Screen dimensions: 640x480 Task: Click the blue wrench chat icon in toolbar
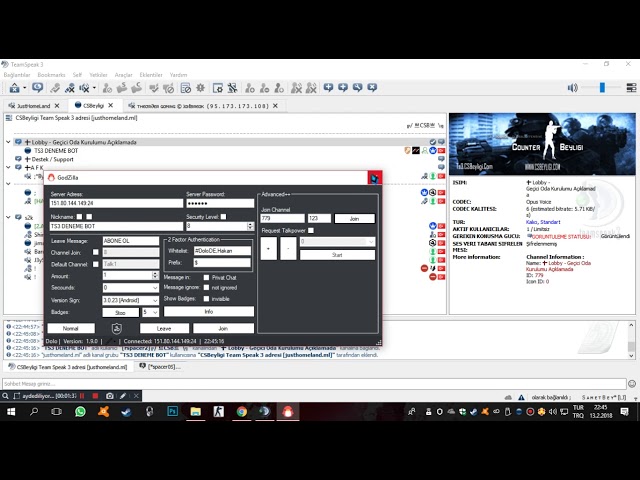(358, 87)
